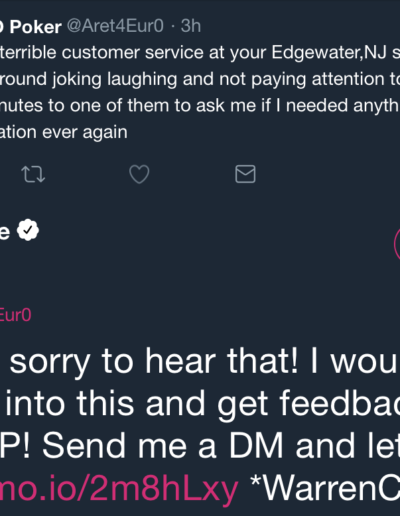This screenshot has width=400, height=516.
Task: Open profile name beside the verified badge
Action: point(5,232)
